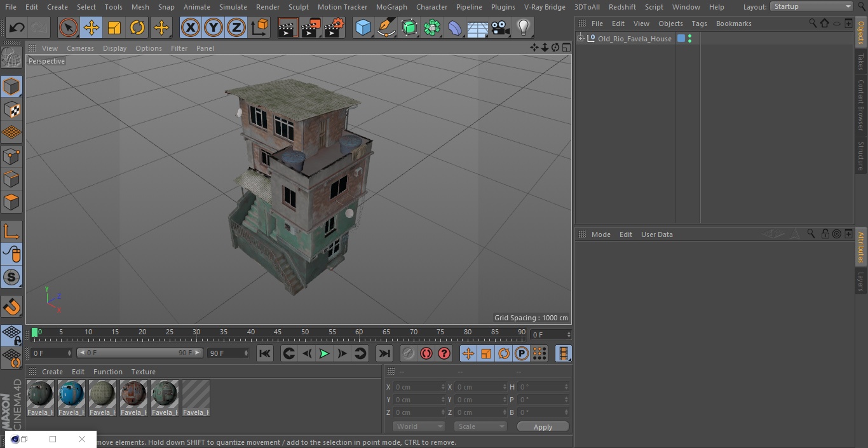Play the animation forward
Viewport: 868px width, 448px height.
[x=324, y=353]
